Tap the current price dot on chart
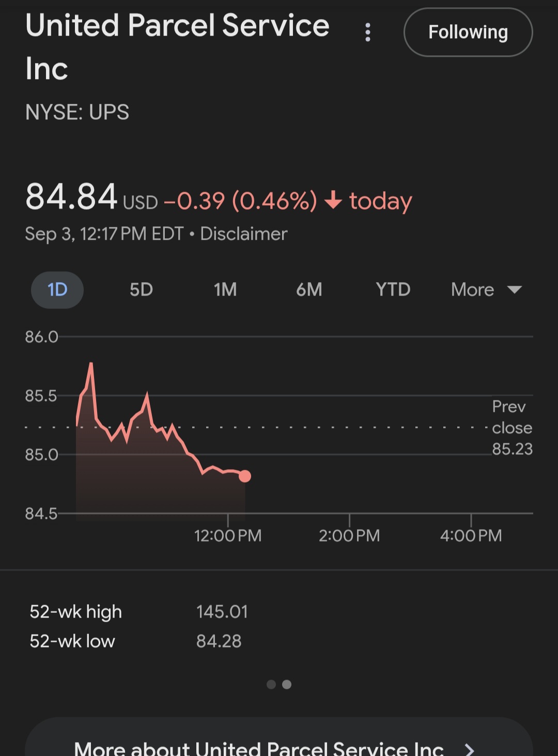558x756 pixels. click(x=245, y=476)
